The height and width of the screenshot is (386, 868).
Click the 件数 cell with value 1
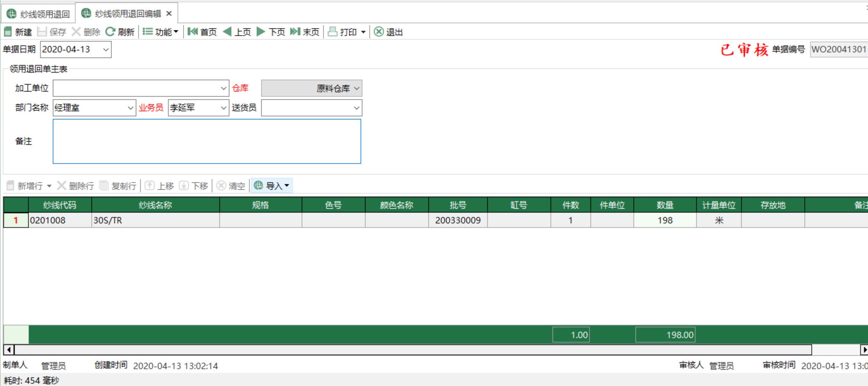coord(571,220)
